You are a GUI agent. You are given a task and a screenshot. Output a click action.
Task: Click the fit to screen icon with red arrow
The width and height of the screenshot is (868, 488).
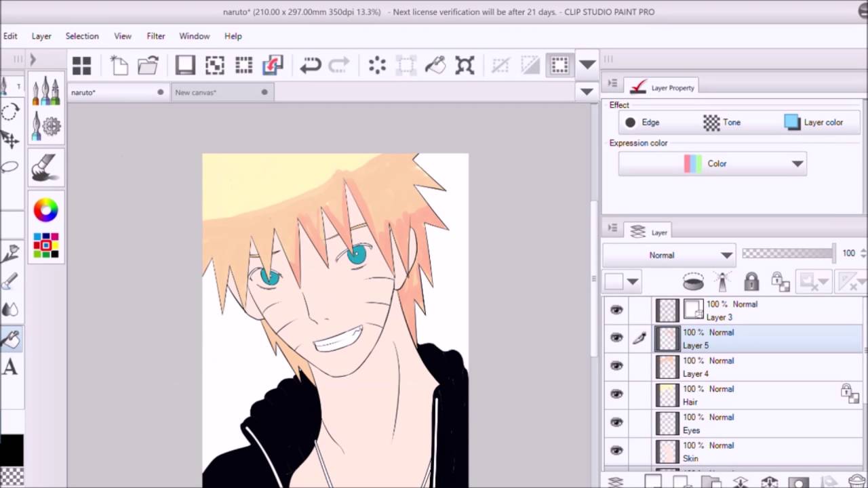click(273, 65)
